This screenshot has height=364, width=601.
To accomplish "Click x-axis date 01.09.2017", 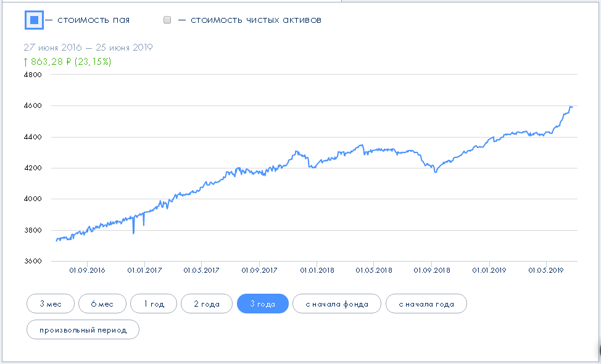I will 259,270.
